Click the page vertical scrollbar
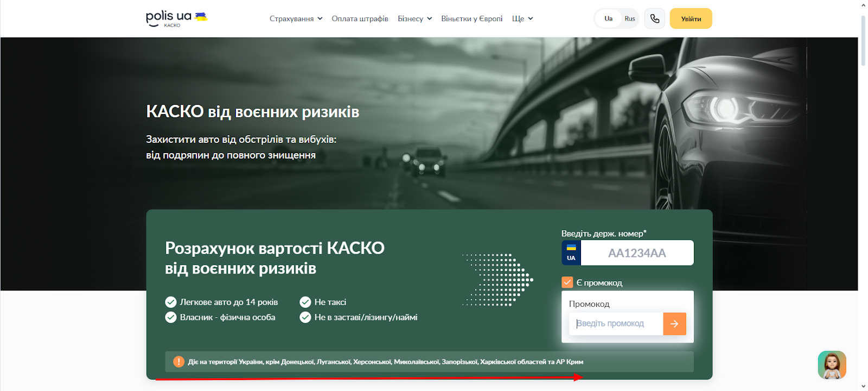This screenshot has height=391, width=868. [x=863, y=41]
